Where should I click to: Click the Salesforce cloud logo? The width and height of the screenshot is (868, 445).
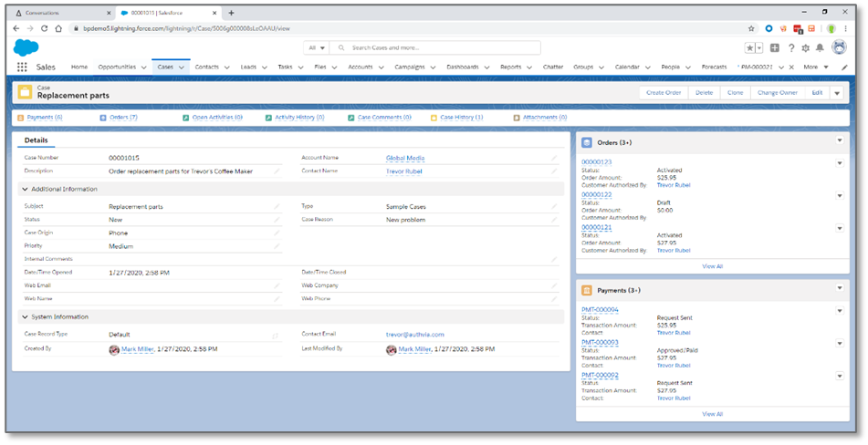click(x=26, y=48)
